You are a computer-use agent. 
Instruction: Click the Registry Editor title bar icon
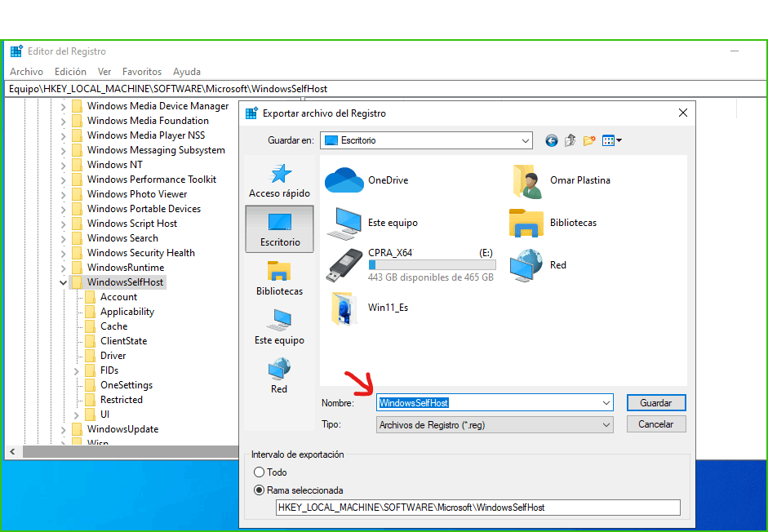coord(16,51)
